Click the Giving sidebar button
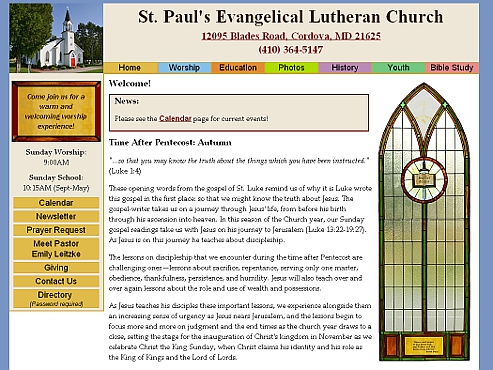Image resolution: width=493 pixels, height=370 pixels. (56, 268)
